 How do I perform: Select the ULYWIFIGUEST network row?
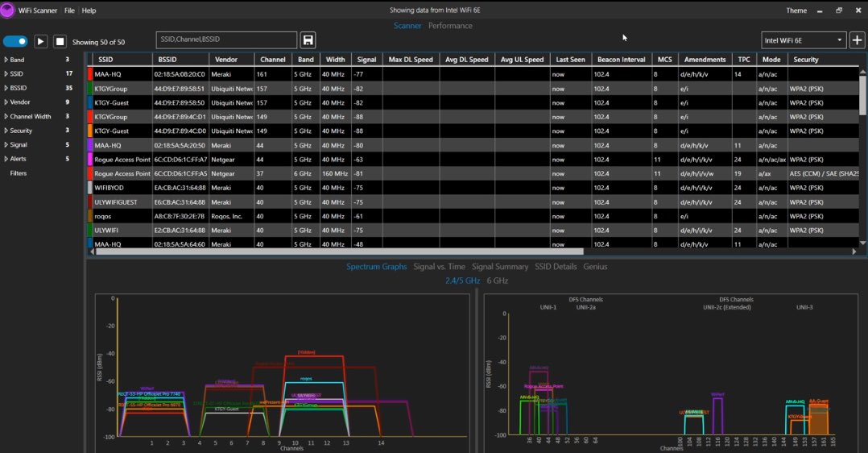tap(473, 202)
